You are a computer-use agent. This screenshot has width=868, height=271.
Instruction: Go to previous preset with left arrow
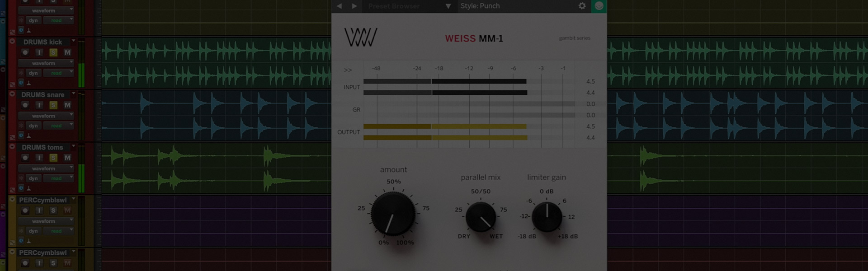339,6
